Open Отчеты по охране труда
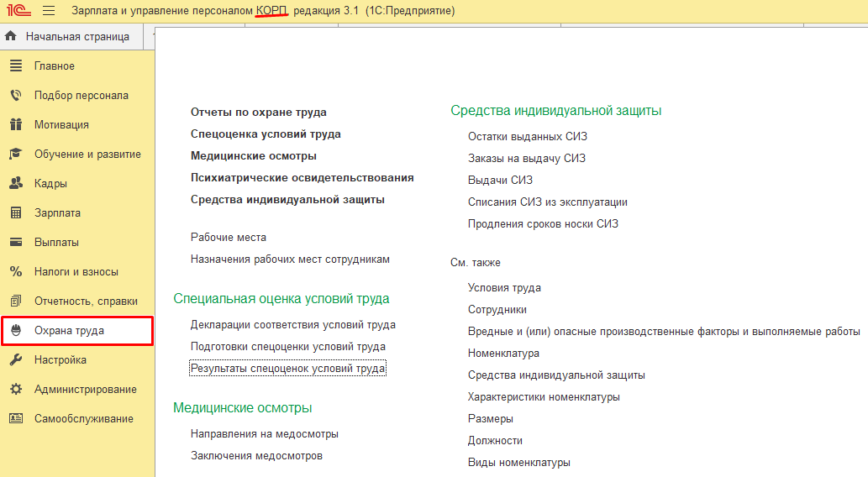Image resolution: width=868 pixels, height=477 pixels. pos(258,113)
